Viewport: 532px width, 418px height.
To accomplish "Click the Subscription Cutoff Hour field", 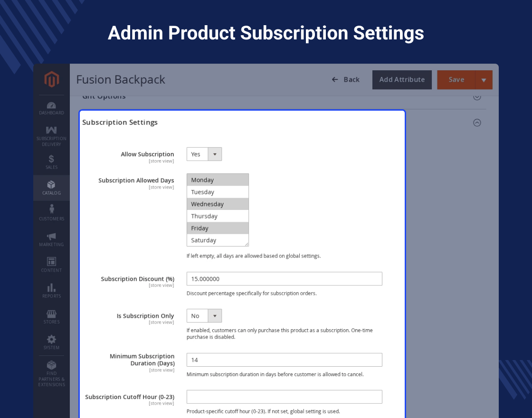I will pos(285,397).
